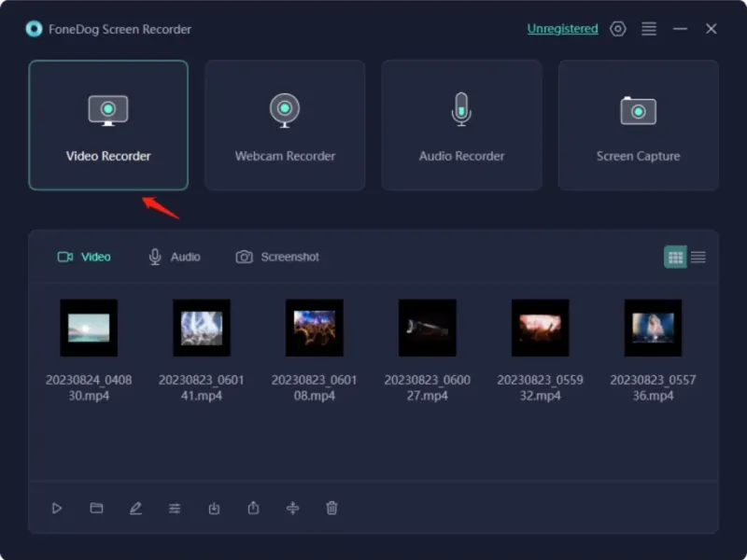Share the recording via share icon
Screen dimensions: 747x560
253,508
